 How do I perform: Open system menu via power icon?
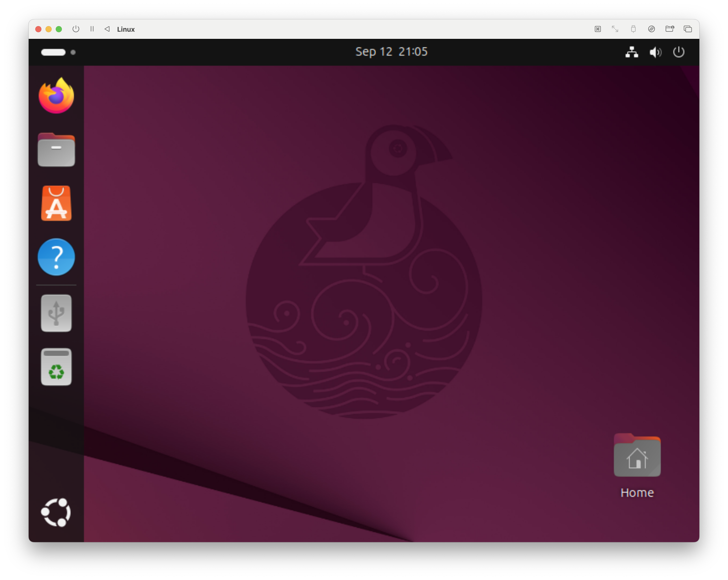click(679, 52)
